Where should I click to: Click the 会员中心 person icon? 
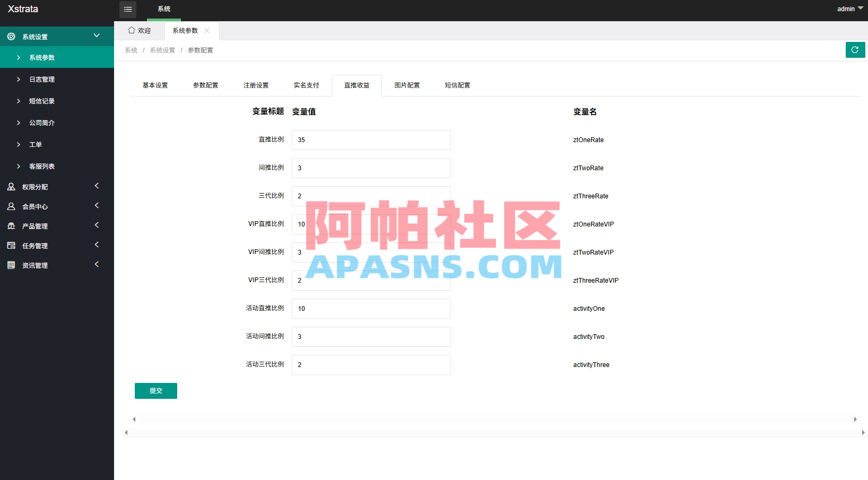tap(11, 206)
